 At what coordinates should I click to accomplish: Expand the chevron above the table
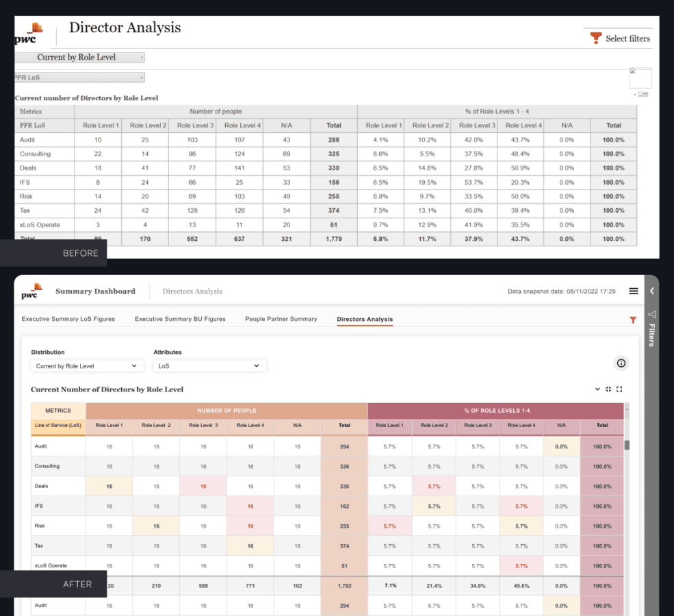[597, 389]
